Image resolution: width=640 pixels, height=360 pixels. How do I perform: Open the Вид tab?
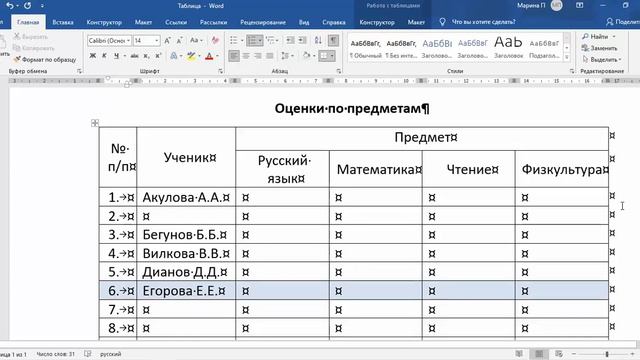click(304, 22)
